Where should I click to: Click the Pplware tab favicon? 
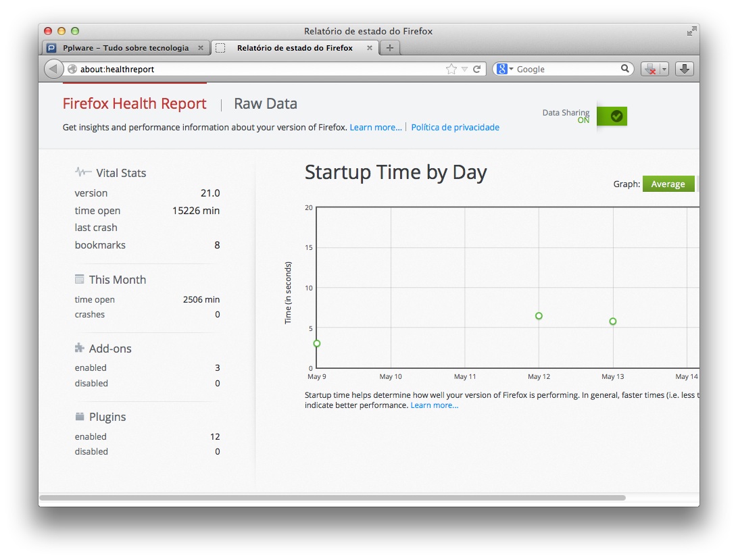click(52, 48)
